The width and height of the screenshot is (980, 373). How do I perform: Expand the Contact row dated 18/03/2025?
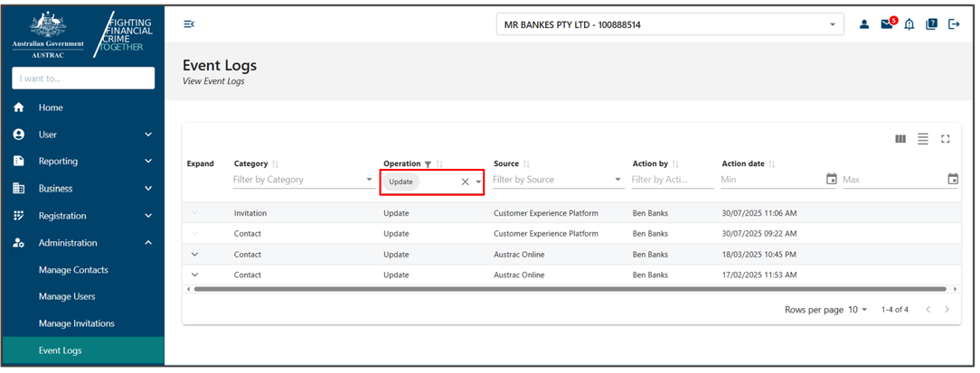(194, 255)
